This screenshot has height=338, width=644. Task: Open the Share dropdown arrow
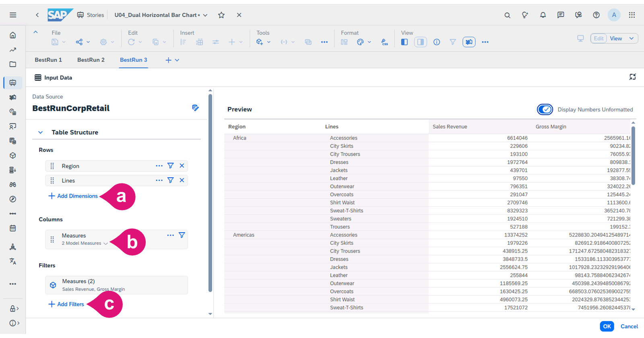[x=88, y=42]
